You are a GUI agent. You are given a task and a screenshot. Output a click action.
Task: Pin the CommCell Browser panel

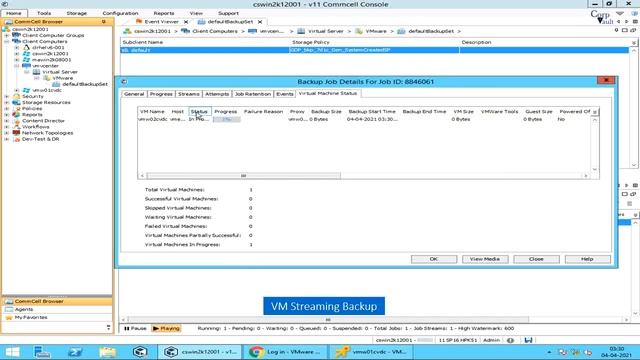(x=104, y=22)
